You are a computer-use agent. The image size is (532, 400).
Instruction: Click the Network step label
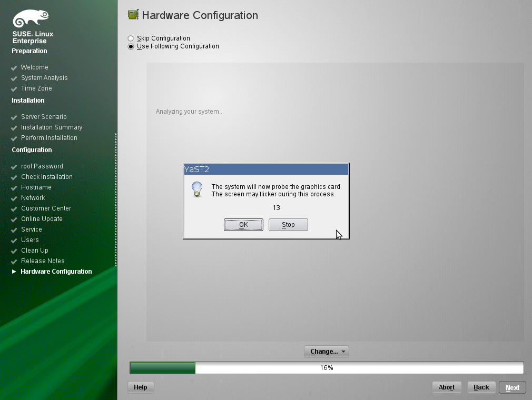33,197
